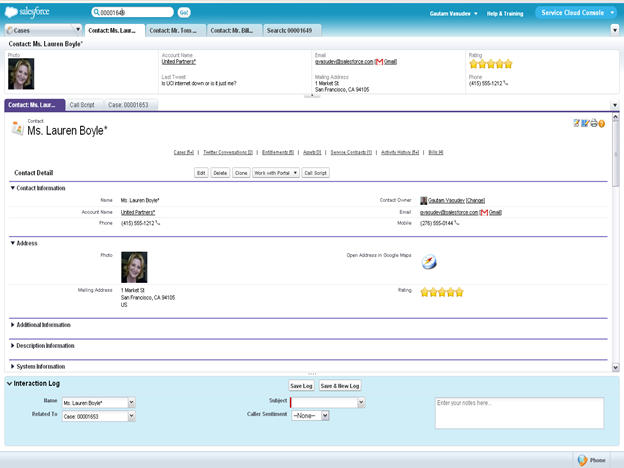Click the help question mark icon
624x468 pixels.
click(x=601, y=123)
